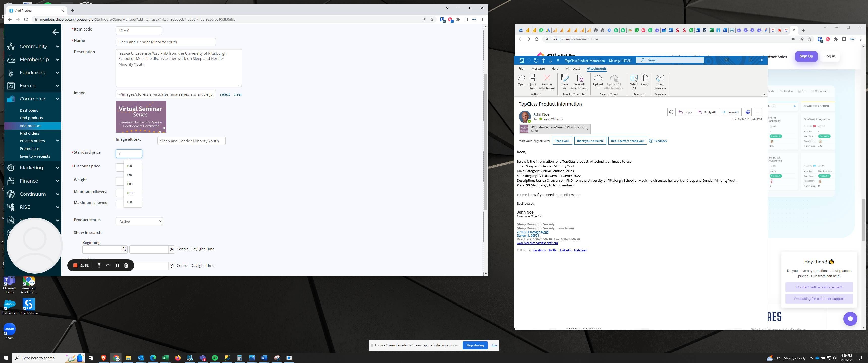Image resolution: width=868 pixels, height=363 pixels.
Task: Select 10.00 from the price suggestion list
Action: [x=130, y=193]
